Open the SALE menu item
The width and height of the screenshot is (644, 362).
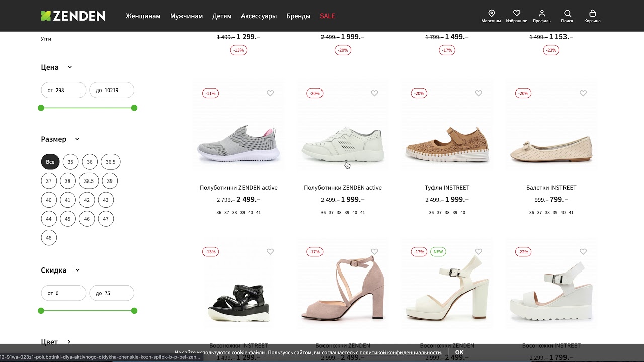tap(327, 16)
